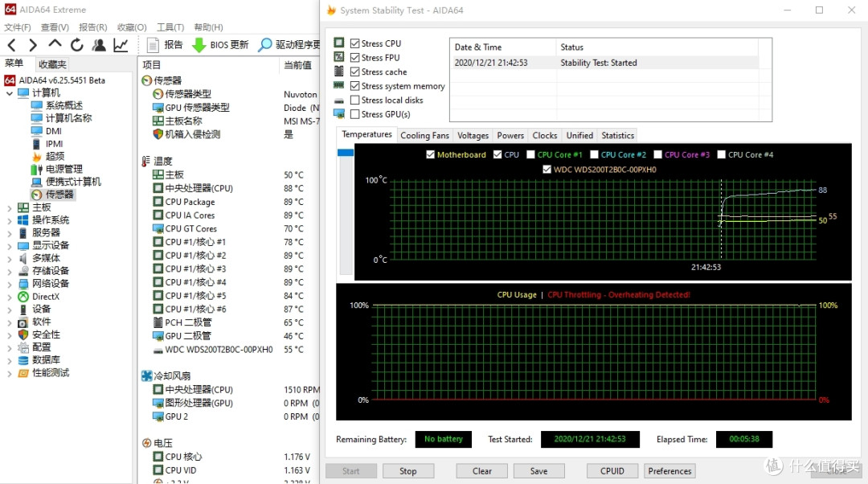The width and height of the screenshot is (868, 484).
Task: Click the 安全性 shield icon in tree
Action: [23, 334]
